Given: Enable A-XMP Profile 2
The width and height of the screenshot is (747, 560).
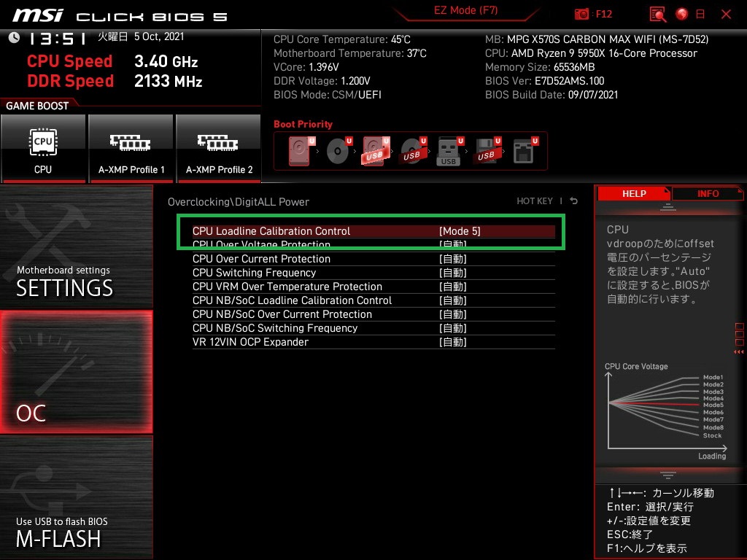Looking at the screenshot, I should 219,149.
